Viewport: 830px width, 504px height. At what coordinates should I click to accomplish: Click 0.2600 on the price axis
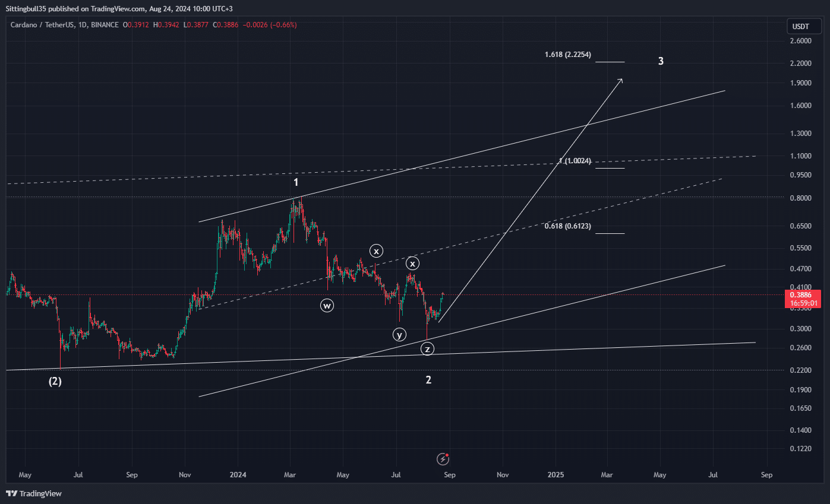coord(802,348)
